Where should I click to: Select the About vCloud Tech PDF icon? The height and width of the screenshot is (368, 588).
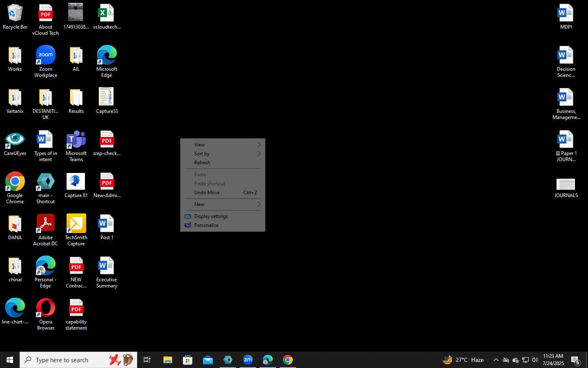click(46, 20)
